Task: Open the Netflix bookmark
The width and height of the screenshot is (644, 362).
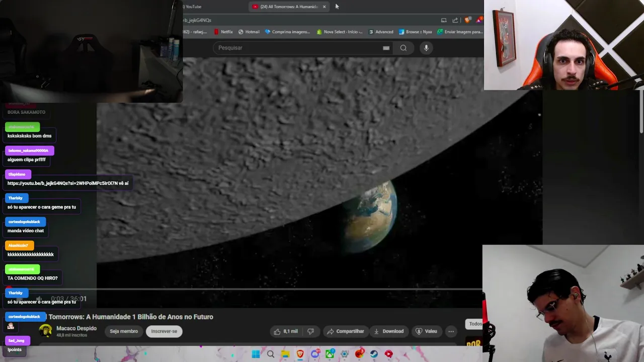Action: coord(223,32)
